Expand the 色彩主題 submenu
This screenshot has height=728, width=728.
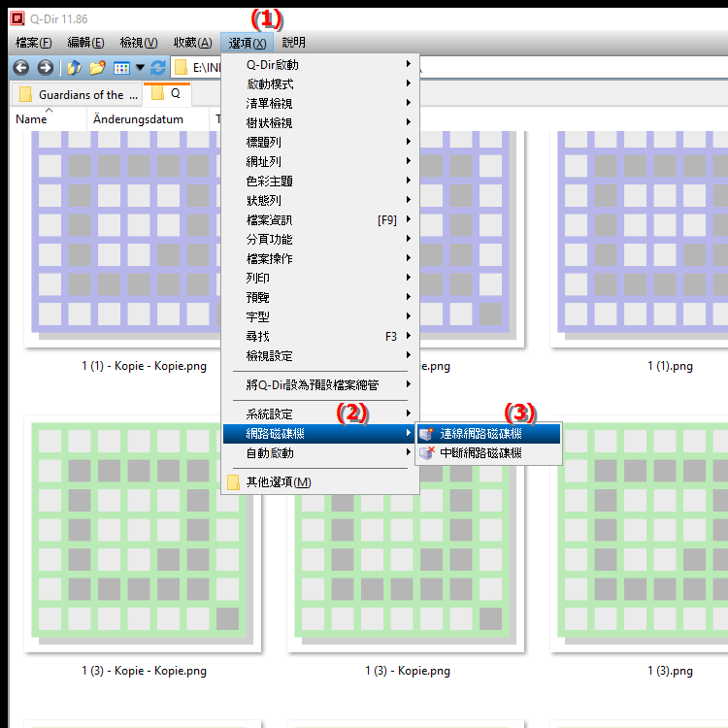320,182
